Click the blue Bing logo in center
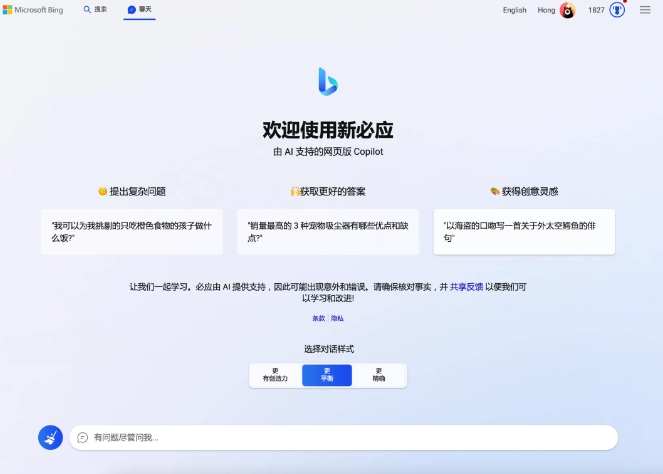Viewport: 663px width, 474px height. [x=328, y=82]
